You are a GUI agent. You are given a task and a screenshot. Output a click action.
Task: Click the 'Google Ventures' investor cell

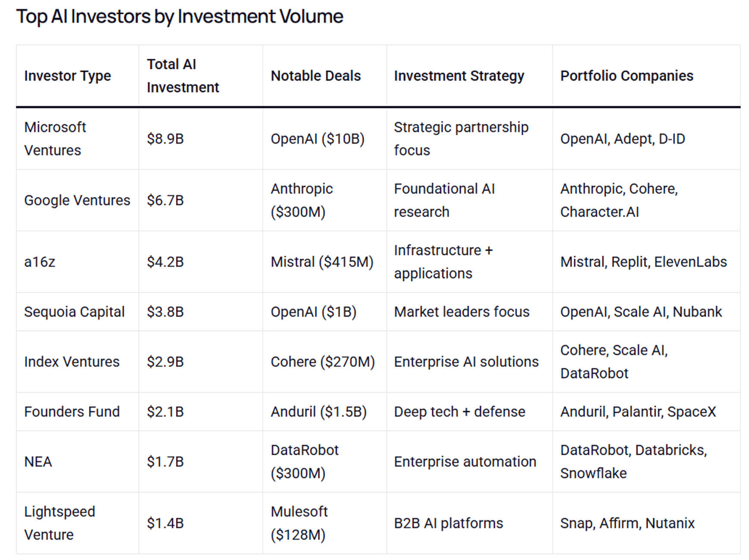[x=77, y=200]
